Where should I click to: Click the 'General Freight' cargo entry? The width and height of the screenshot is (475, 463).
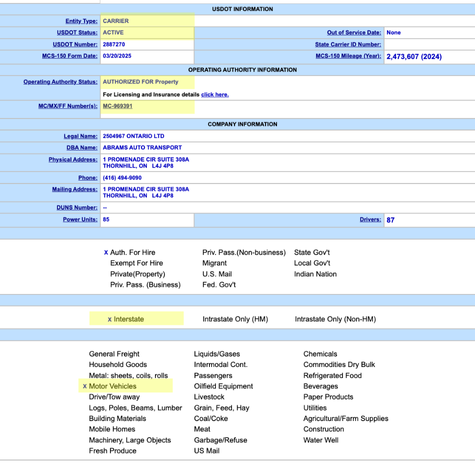click(114, 354)
